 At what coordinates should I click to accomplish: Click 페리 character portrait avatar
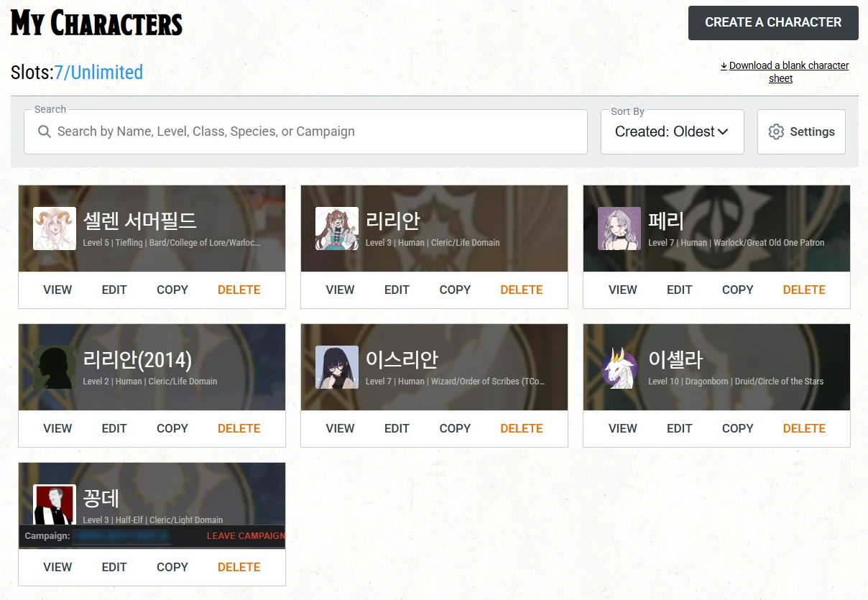pyautogui.click(x=619, y=229)
